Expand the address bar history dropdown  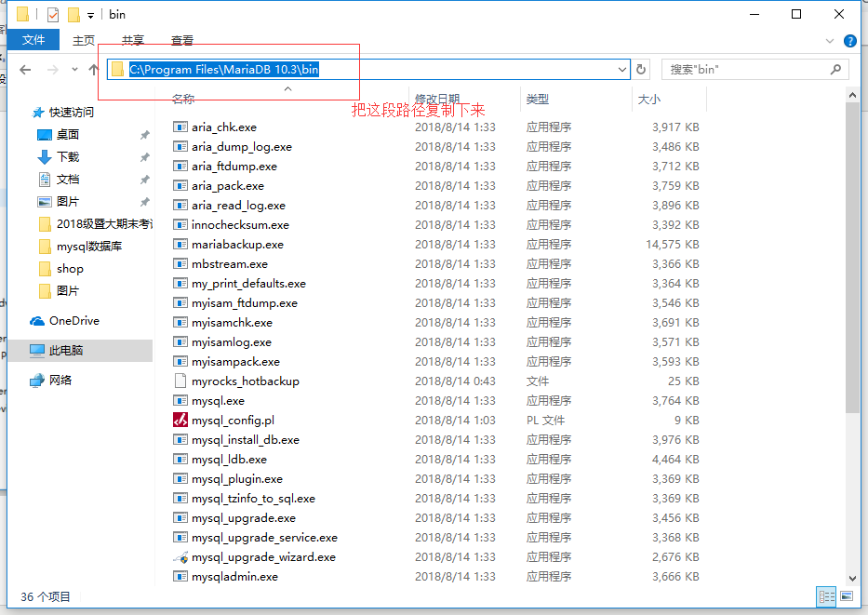point(622,70)
